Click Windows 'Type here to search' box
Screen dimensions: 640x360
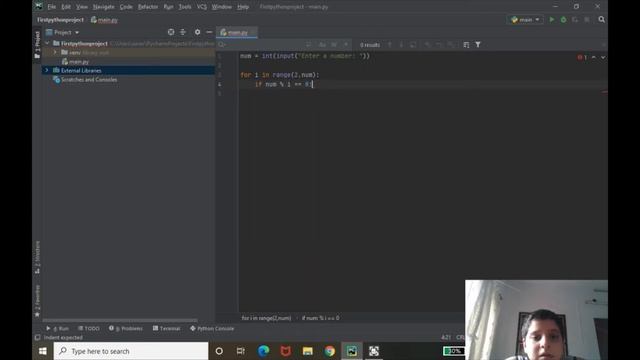131,351
